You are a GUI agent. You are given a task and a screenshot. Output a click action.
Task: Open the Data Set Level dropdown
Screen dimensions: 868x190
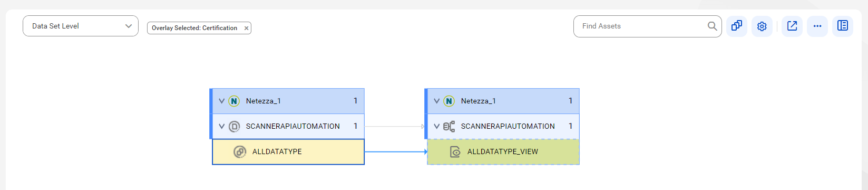(x=81, y=26)
